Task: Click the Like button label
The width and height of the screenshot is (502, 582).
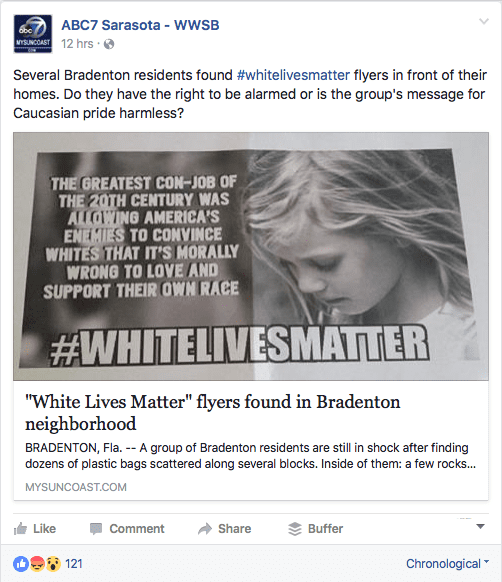Action: point(45,529)
